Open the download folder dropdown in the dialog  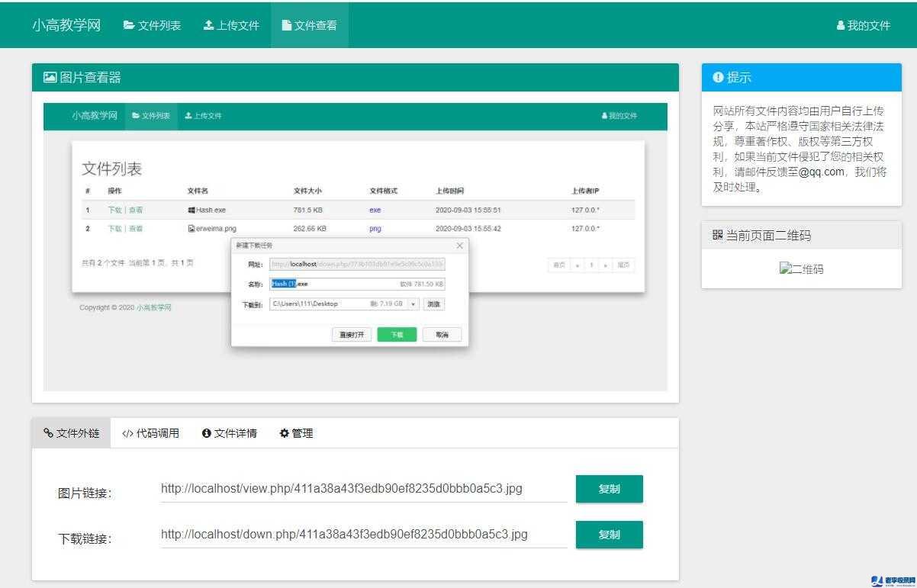click(x=412, y=304)
